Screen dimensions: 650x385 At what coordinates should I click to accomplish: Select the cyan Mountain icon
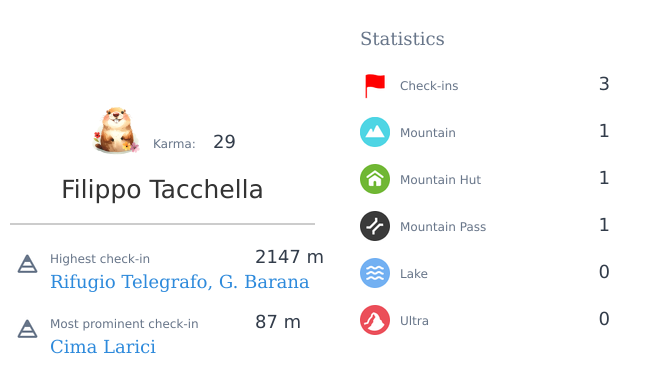[375, 132]
